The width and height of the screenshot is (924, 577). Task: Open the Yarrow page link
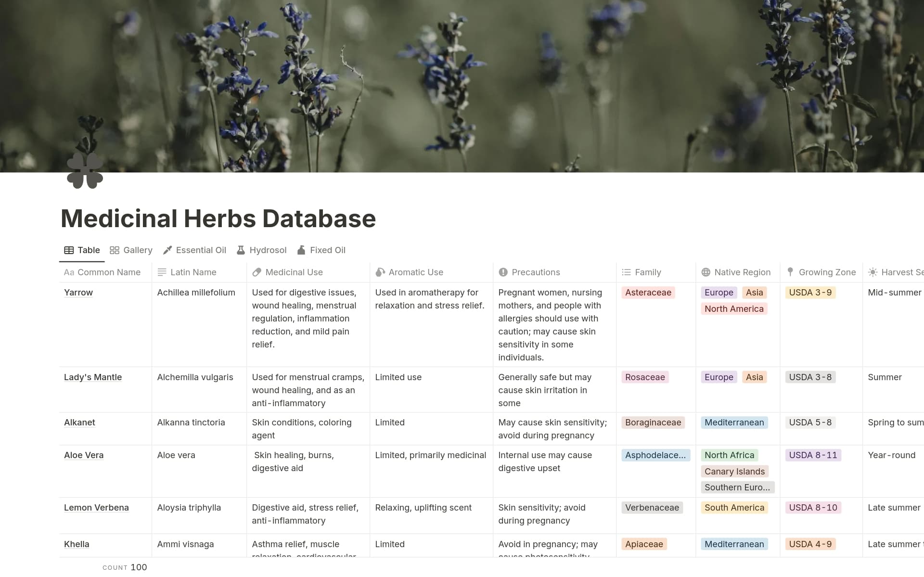tap(78, 293)
